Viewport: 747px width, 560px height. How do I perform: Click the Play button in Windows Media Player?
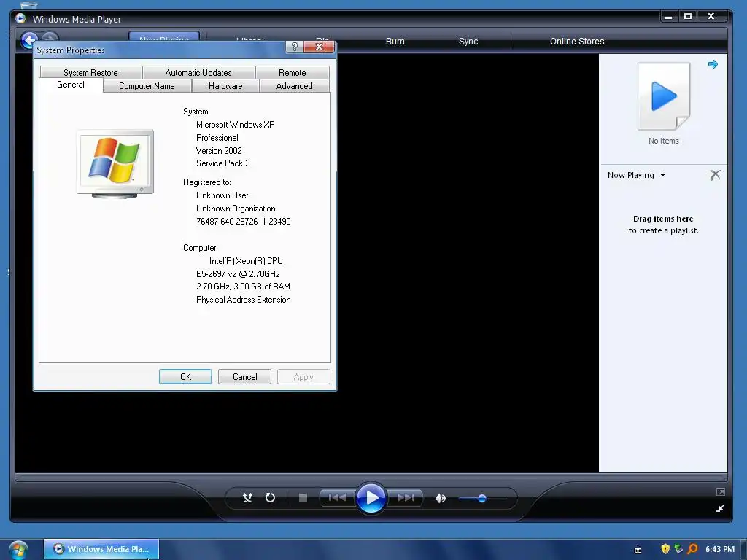click(371, 497)
